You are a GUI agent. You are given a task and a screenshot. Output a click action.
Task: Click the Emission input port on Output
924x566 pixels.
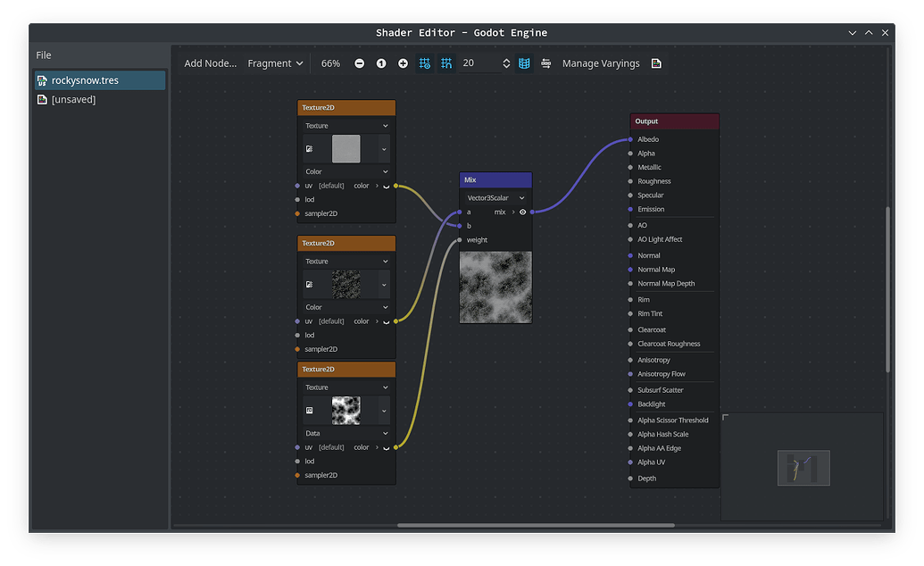[630, 209]
